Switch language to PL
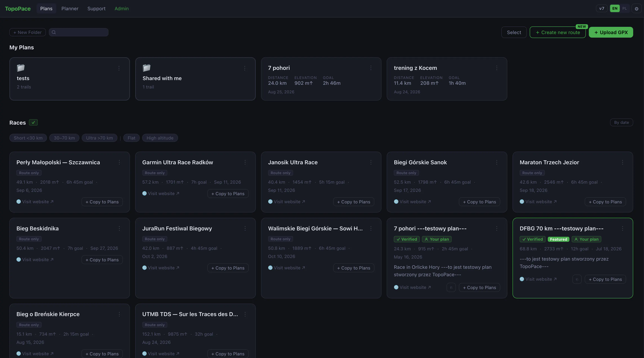Viewport: 644px width, 358px height. point(624,9)
